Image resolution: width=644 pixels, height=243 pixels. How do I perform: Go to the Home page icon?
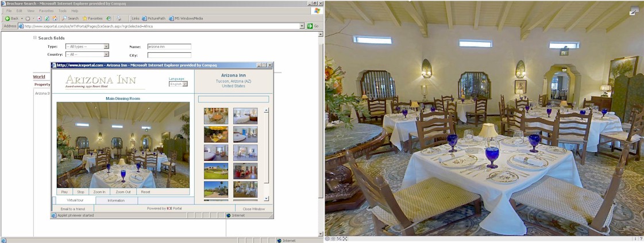tap(55, 18)
